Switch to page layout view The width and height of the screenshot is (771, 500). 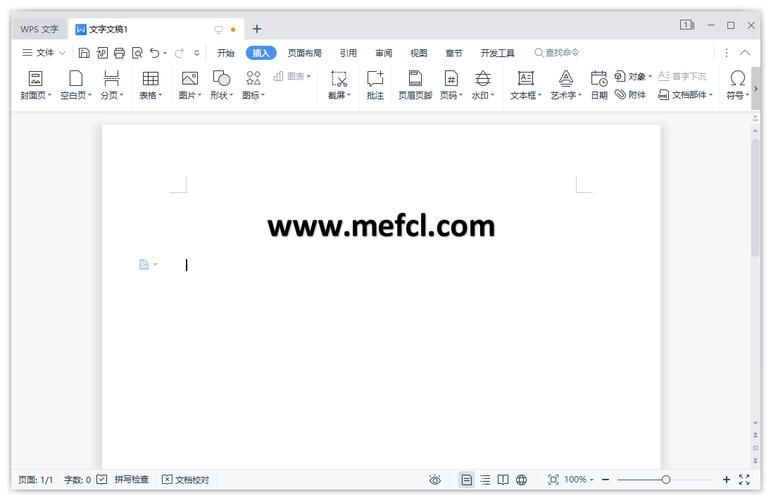pyautogui.click(x=466, y=479)
